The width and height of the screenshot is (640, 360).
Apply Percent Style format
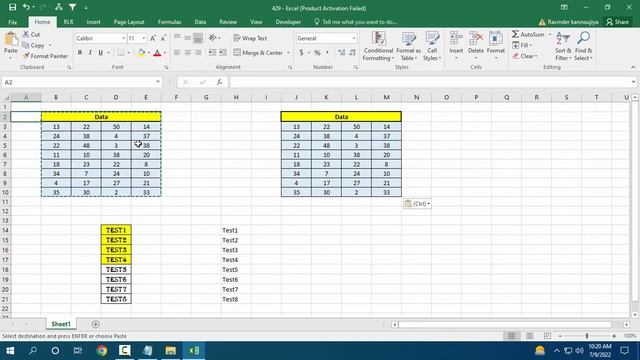coord(317,53)
